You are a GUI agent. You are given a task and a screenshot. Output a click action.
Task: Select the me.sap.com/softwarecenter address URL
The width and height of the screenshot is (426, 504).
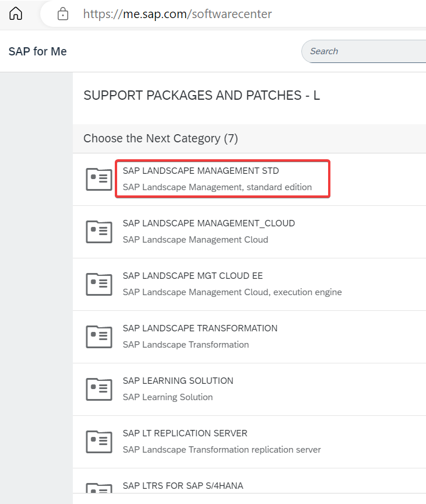click(177, 14)
